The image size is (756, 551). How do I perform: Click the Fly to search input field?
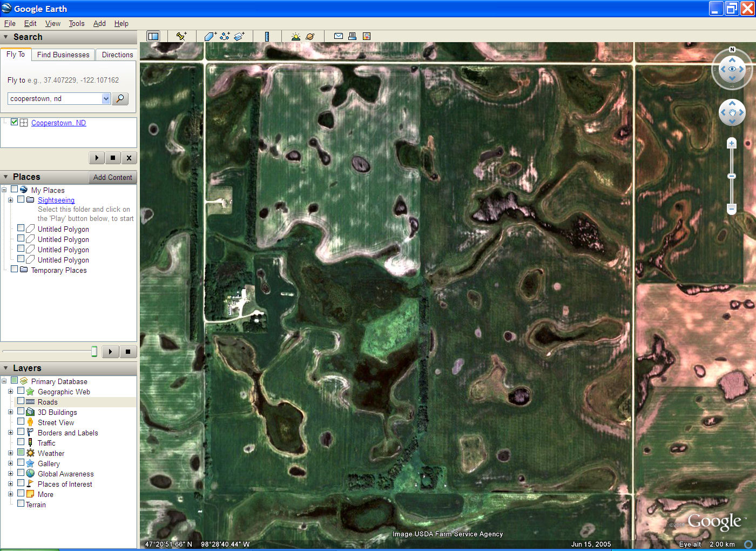[55, 98]
